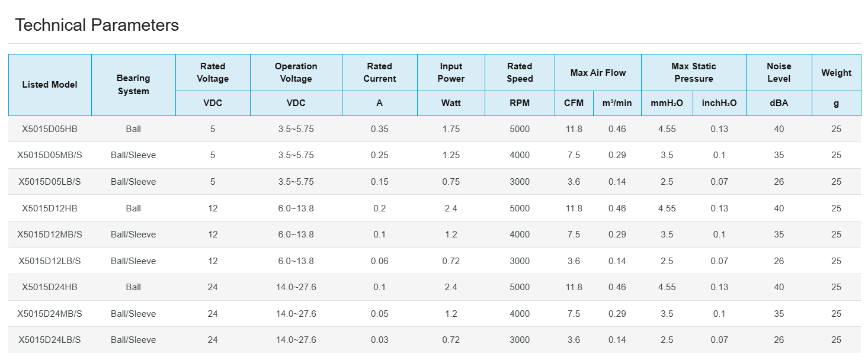Select the Input Power column header
Viewport: 868px width, 363px height.
451,72
